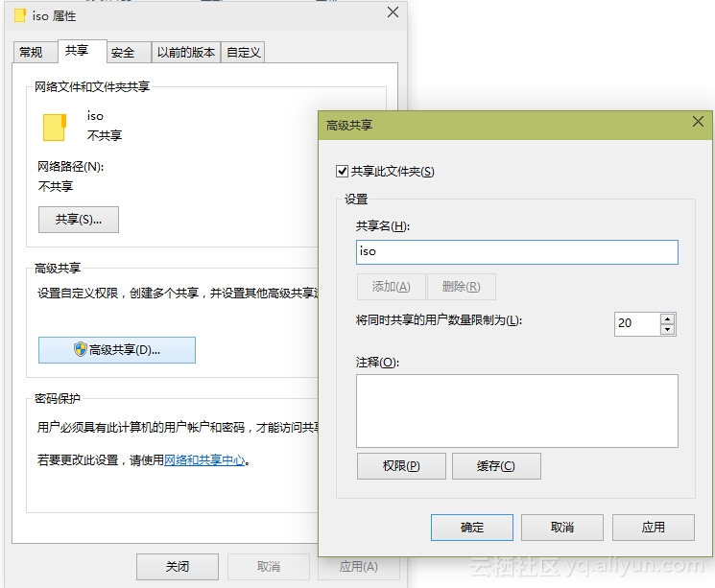Click 取消 in iso 属性 window
This screenshot has height=588, width=715.
[x=269, y=567]
